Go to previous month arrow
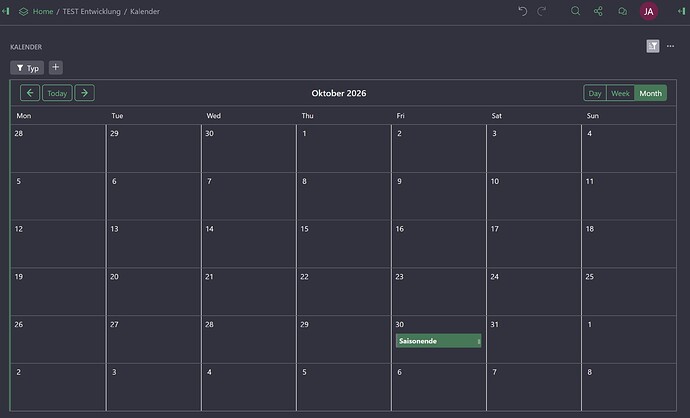Screen dimensions: 690x418 30,93
